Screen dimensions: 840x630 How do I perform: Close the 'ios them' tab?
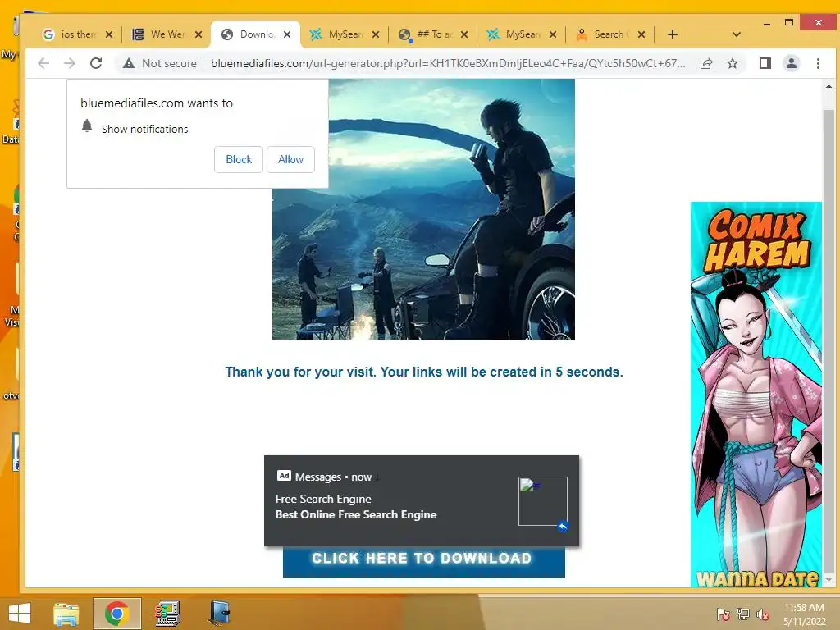tap(109, 34)
